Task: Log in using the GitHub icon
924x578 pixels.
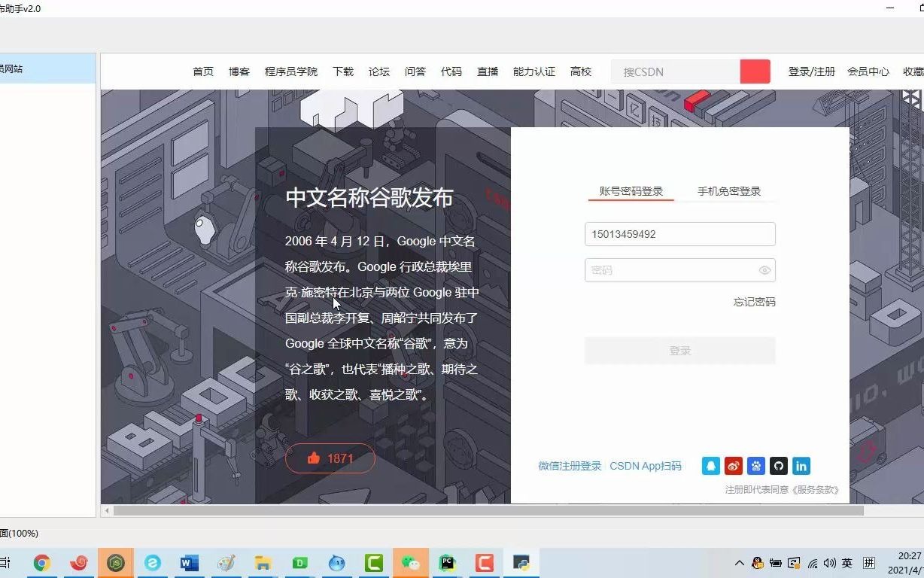Action: pos(778,466)
